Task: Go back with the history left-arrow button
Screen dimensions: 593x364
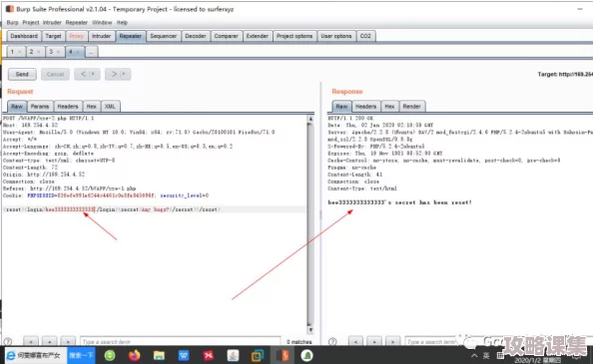Action: (83, 74)
